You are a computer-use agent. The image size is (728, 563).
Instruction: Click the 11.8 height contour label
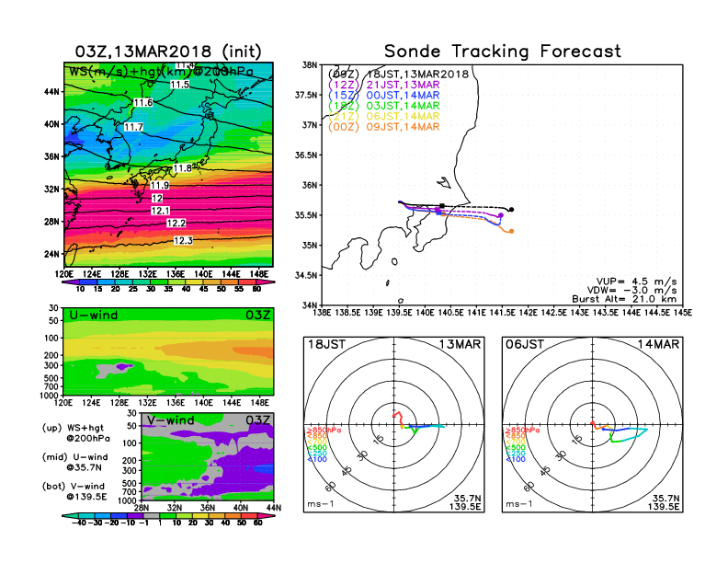point(183,168)
